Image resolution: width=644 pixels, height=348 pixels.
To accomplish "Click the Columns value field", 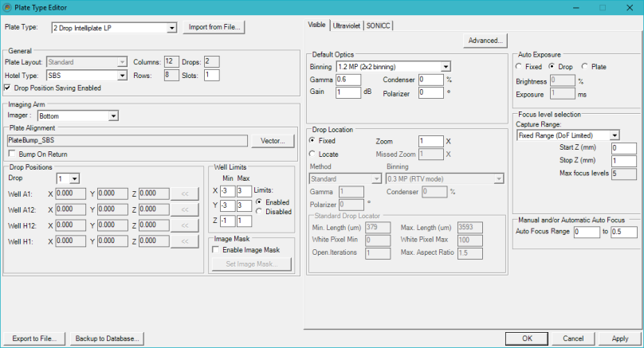I will (x=171, y=61).
